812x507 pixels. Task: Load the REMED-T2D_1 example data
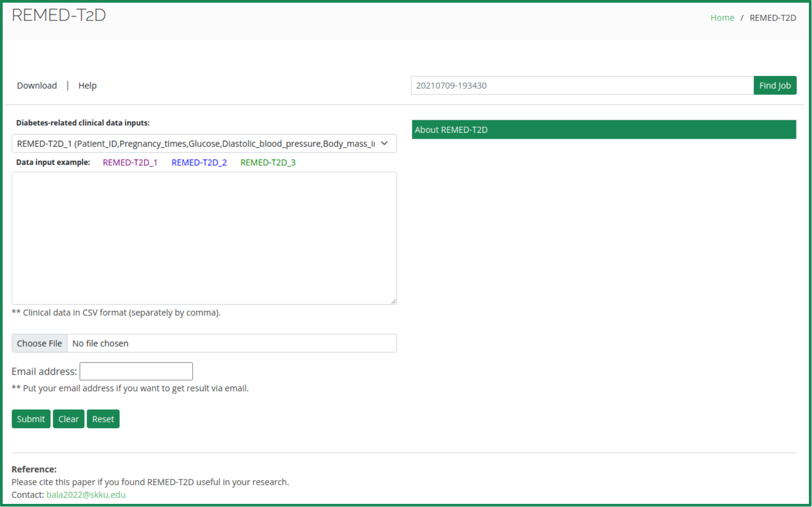point(130,163)
